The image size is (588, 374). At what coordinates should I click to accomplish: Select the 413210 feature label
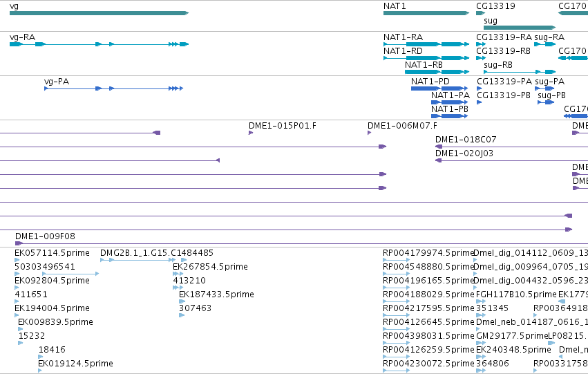point(189,281)
